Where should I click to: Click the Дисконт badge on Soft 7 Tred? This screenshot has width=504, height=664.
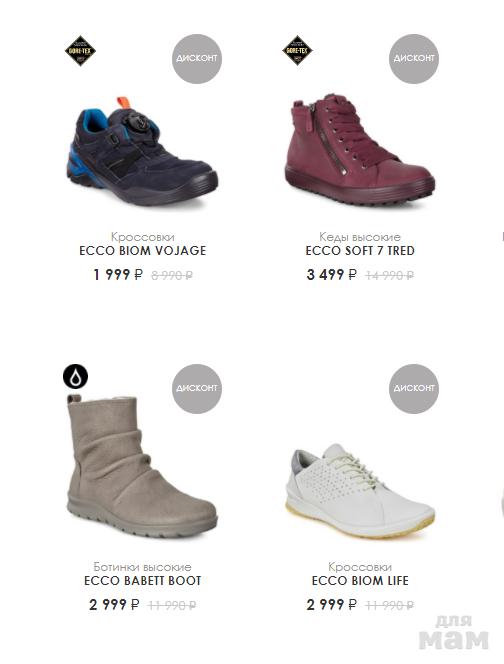pyautogui.click(x=414, y=58)
